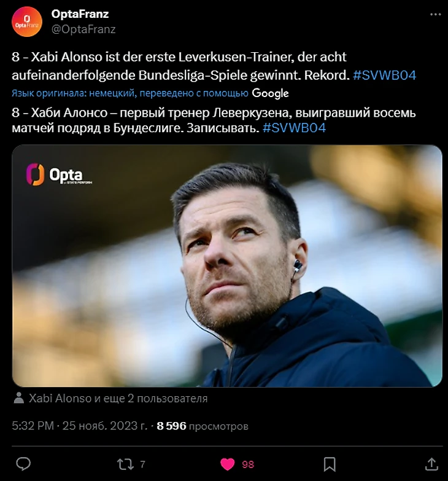Click the like count 98
The width and height of the screenshot is (448, 481).
(248, 464)
